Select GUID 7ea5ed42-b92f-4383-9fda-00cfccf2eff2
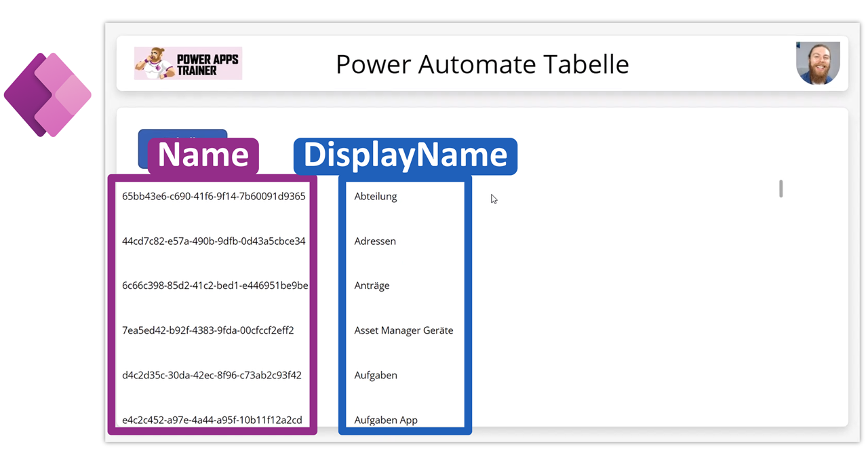This screenshot has height=451, width=868. (208, 331)
